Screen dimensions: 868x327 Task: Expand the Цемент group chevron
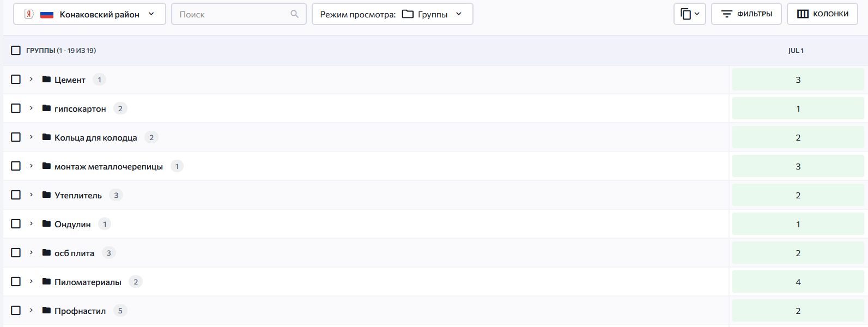[x=31, y=80]
